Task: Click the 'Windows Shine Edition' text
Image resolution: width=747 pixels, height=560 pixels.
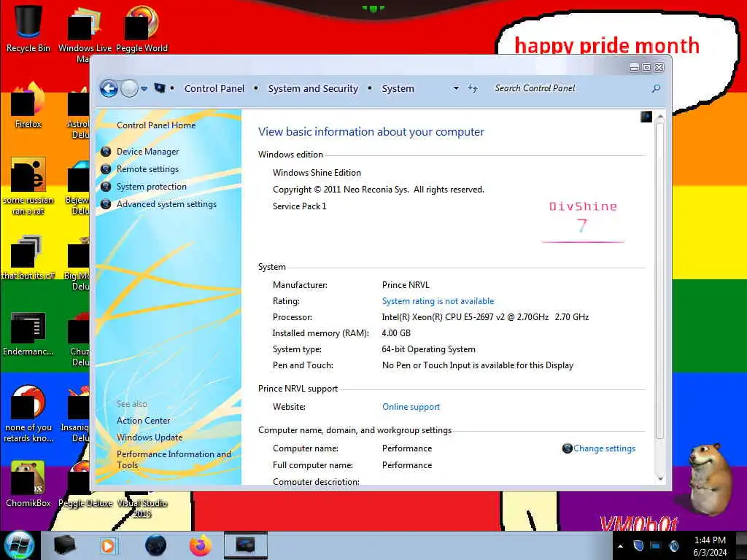Action: click(x=317, y=173)
